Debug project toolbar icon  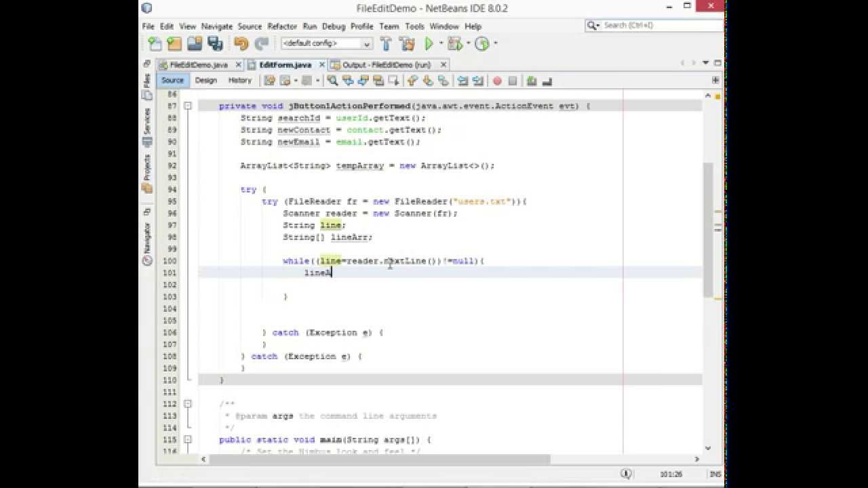pos(455,43)
